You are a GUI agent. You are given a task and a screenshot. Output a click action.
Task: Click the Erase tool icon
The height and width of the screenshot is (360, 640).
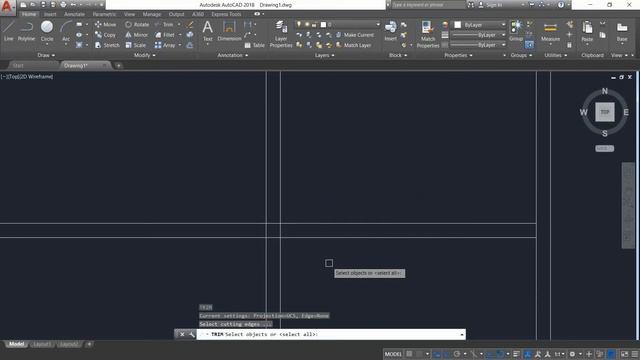[x=190, y=25]
